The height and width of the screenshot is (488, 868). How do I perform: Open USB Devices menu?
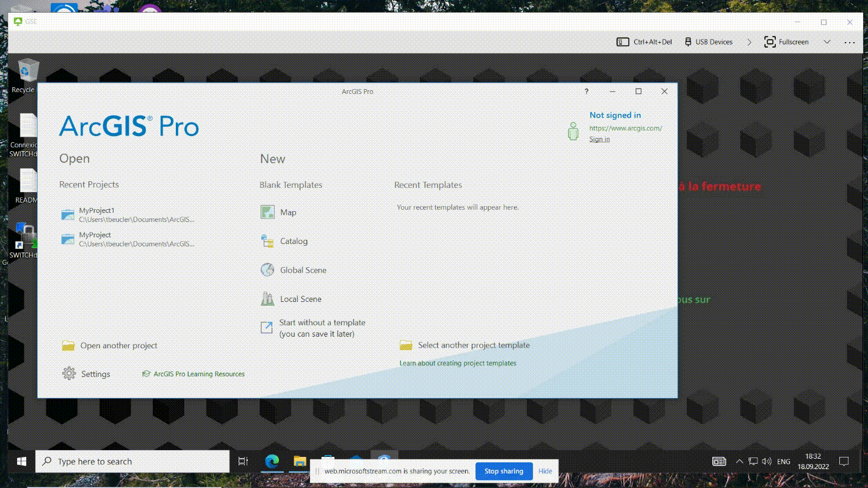[x=708, y=42]
